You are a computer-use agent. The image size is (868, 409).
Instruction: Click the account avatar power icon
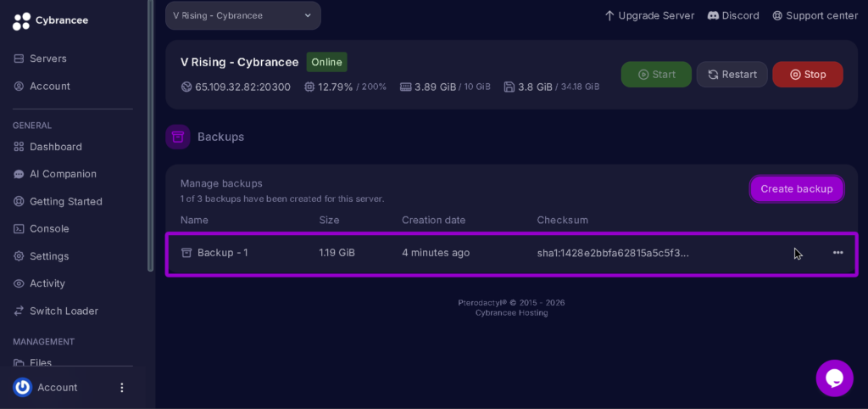click(x=23, y=388)
